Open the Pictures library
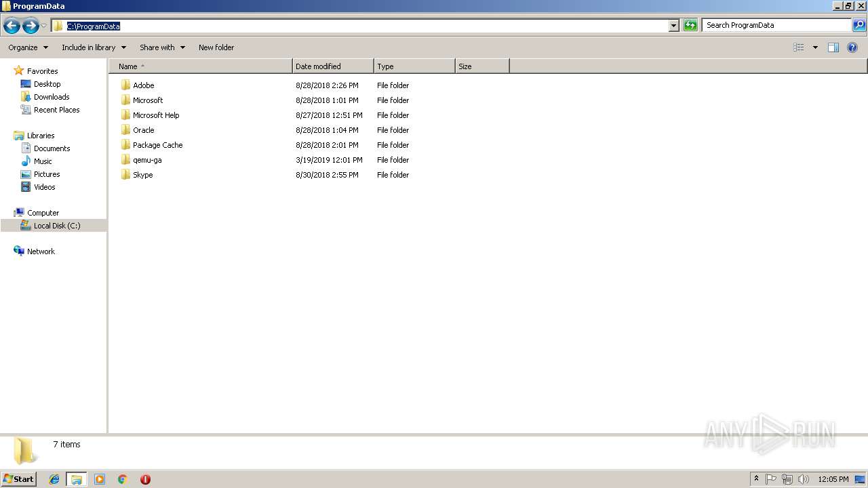 tap(47, 174)
